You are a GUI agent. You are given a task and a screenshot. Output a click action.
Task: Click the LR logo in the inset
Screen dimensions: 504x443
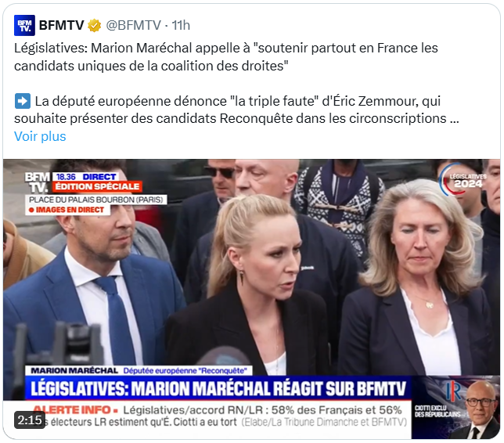(x=453, y=391)
